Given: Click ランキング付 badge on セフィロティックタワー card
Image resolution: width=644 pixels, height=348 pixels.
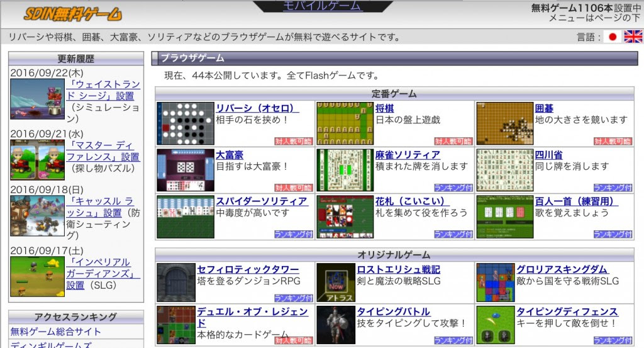Looking at the screenshot, I should (x=293, y=298).
